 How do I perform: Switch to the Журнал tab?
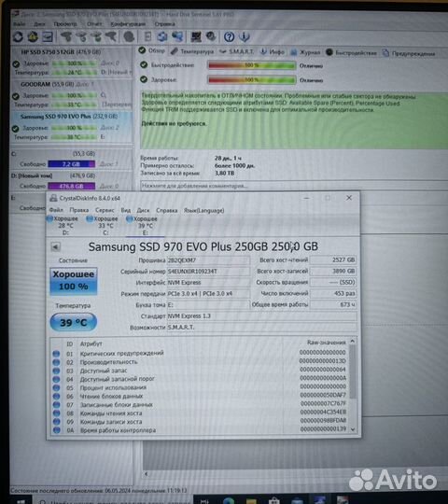pyautogui.click(x=305, y=52)
